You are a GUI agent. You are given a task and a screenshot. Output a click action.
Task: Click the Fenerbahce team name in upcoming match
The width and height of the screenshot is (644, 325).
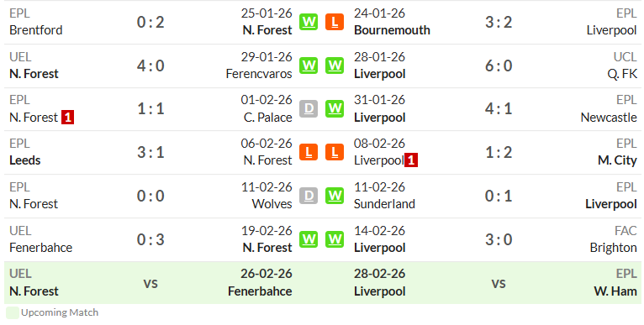tap(260, 291)
